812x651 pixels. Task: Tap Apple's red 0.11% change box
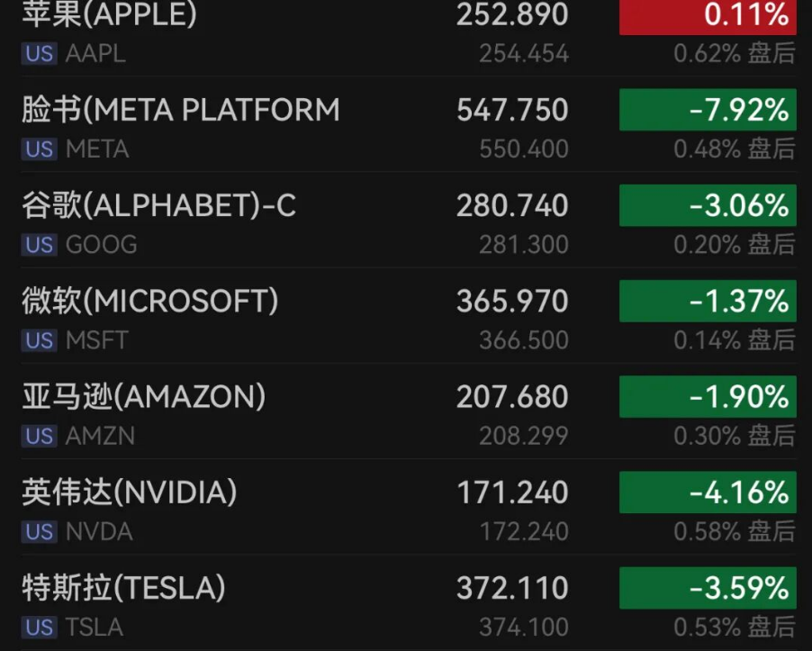click(x=708, y=15)
